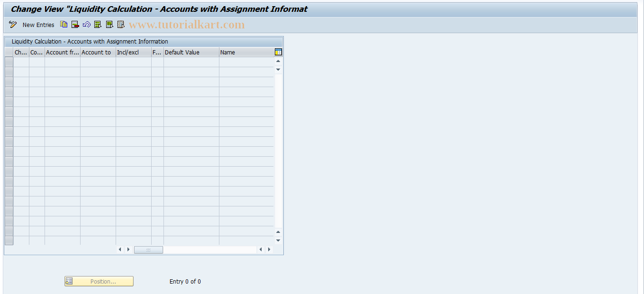Click the Select All icon
Image resolution: width=644 pixels, height=294 pixels.
[x=98, y=25]
